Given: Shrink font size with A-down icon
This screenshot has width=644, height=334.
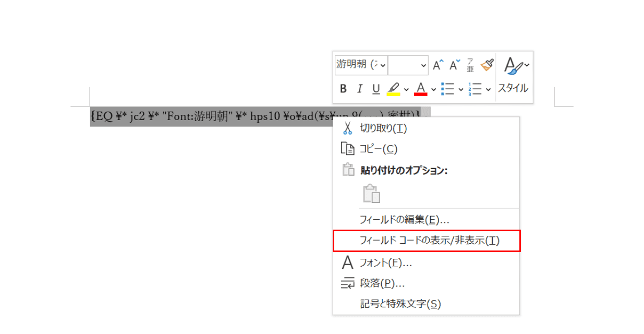Looking at the screenshot, I should pyautogui.click(x=455, y=65).
